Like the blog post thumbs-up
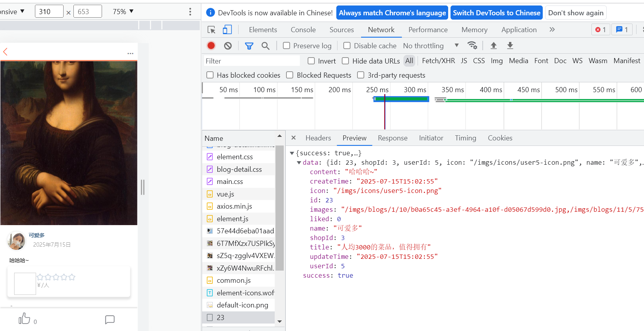Viewport: 644px width, 331px height. [x=24, y=318]
